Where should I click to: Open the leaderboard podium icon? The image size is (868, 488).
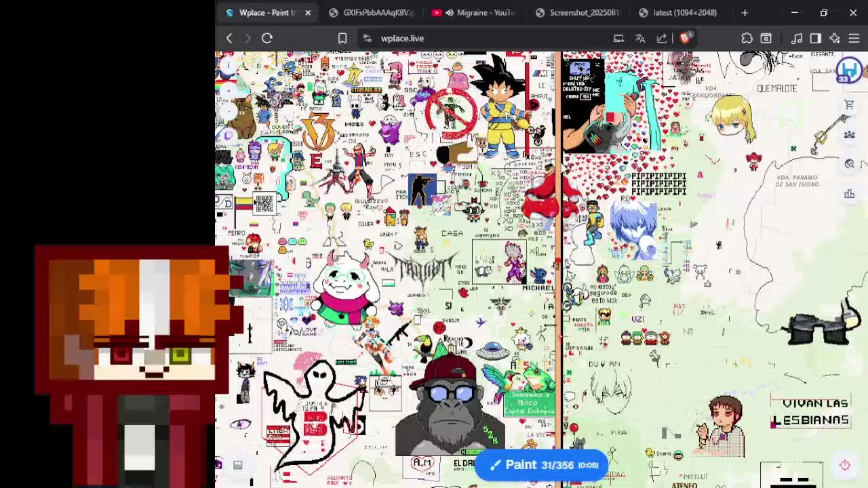849,194
